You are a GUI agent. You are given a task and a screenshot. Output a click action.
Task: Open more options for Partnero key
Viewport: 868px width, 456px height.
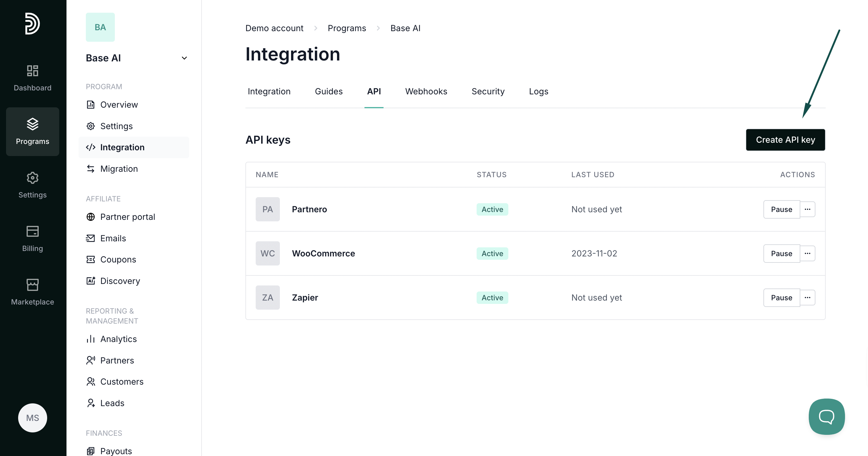tap(807, 209)
